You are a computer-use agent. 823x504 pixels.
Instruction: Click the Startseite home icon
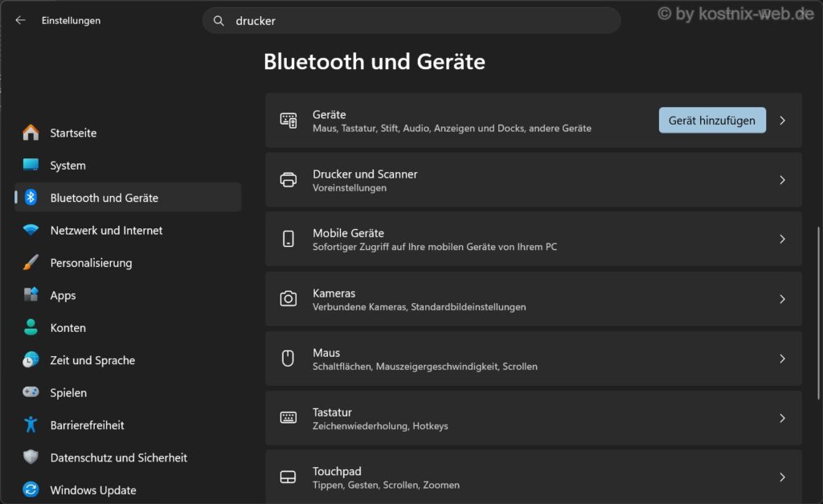tap(31, 133)
